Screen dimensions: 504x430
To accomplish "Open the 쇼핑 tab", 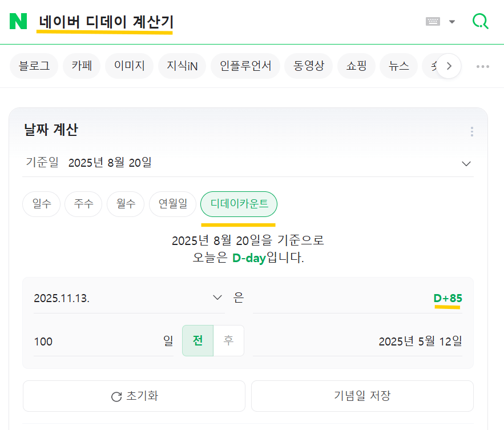I will click(356, 66).
